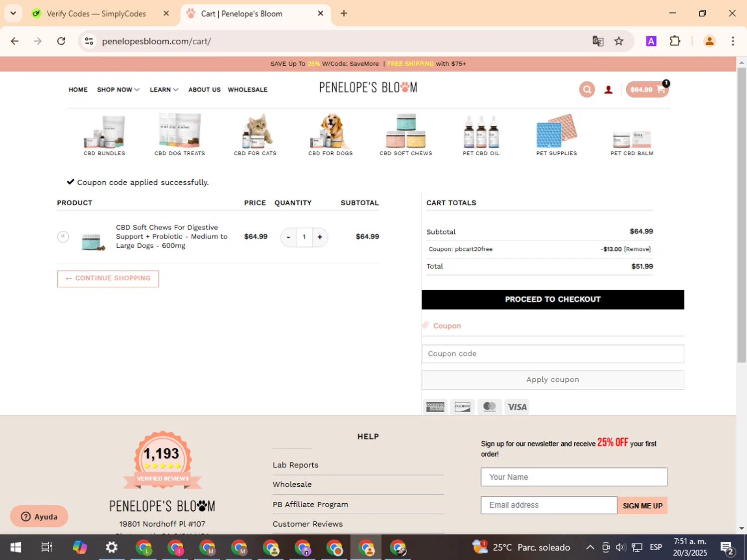Show hidden system tray icons
Viewport: 747px width, 560px height.
pyautogui.click(x=590, y=548)
